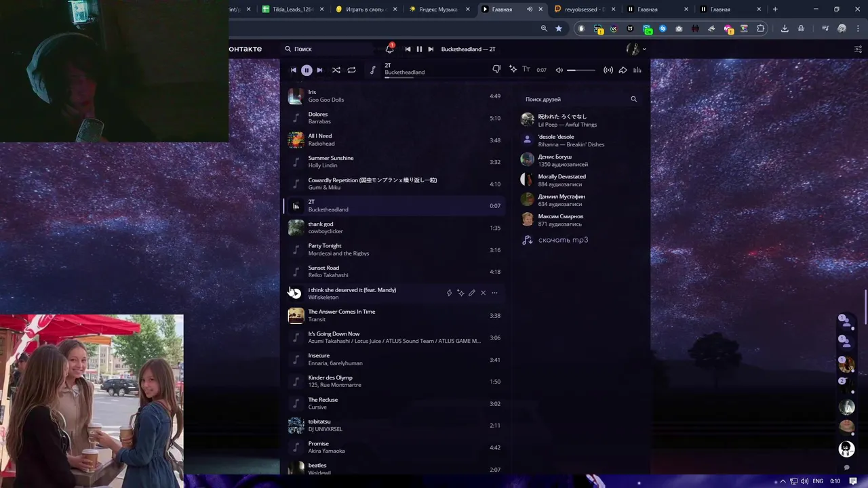The image size is (868, 488).
Task: Play Sunset Road by Reiko Takahashi
Action: point(296,272)
